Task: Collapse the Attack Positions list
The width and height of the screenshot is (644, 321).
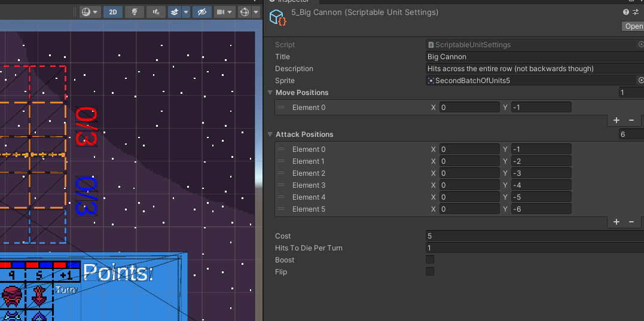Action: [270, 134]
